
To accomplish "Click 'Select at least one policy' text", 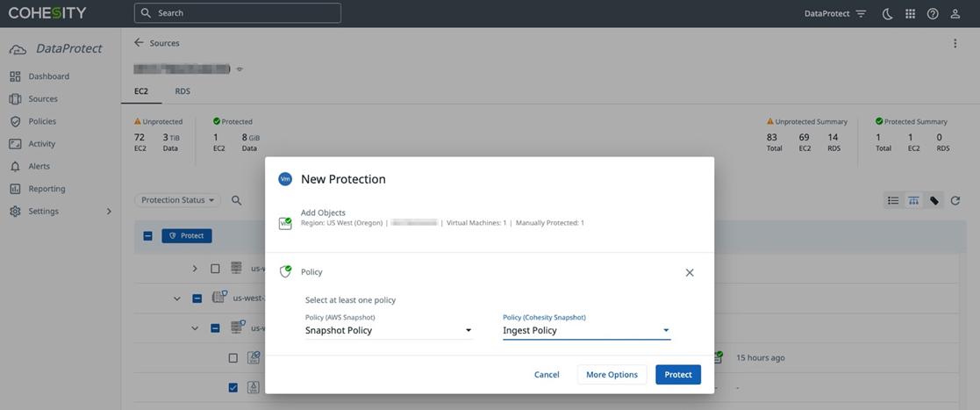I will (351, 300).
